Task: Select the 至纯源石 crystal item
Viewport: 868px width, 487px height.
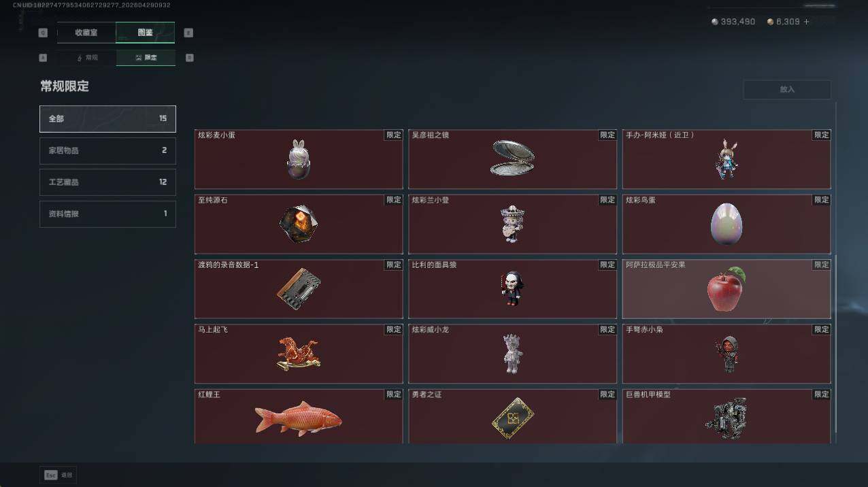Action: pyautogui.click(x=299, y=224)
